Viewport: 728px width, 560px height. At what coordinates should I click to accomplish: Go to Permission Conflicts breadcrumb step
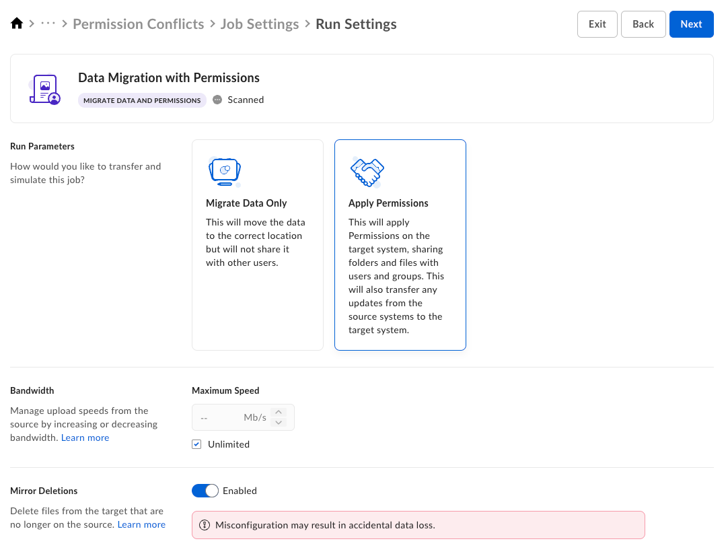click(138, 24)
